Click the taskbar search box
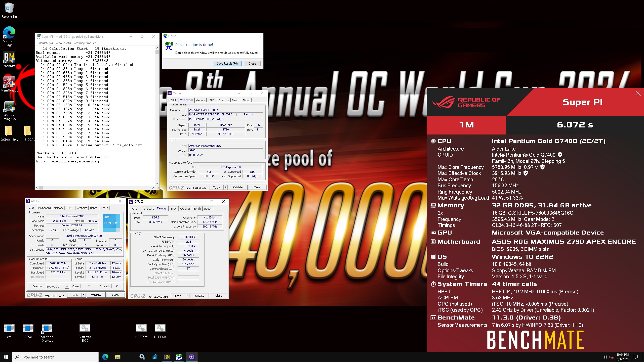644x362 pixels. coord(55,357)
